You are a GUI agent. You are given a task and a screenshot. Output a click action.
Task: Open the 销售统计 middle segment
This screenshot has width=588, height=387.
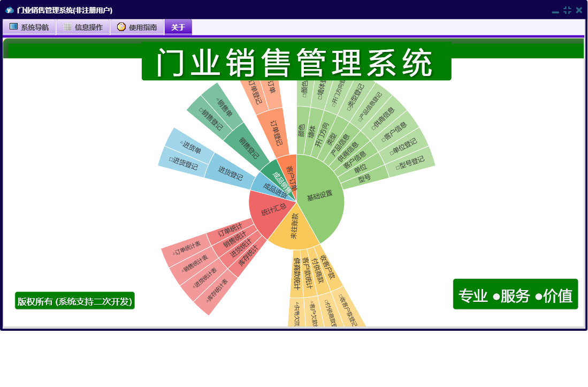click(x=235, y=239)
